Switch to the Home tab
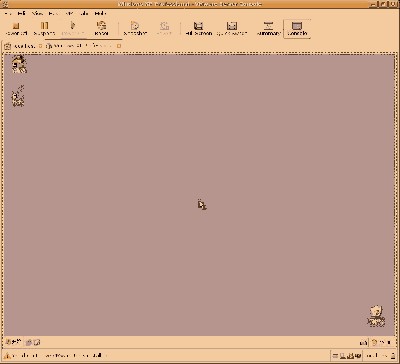 coord(21,46)
